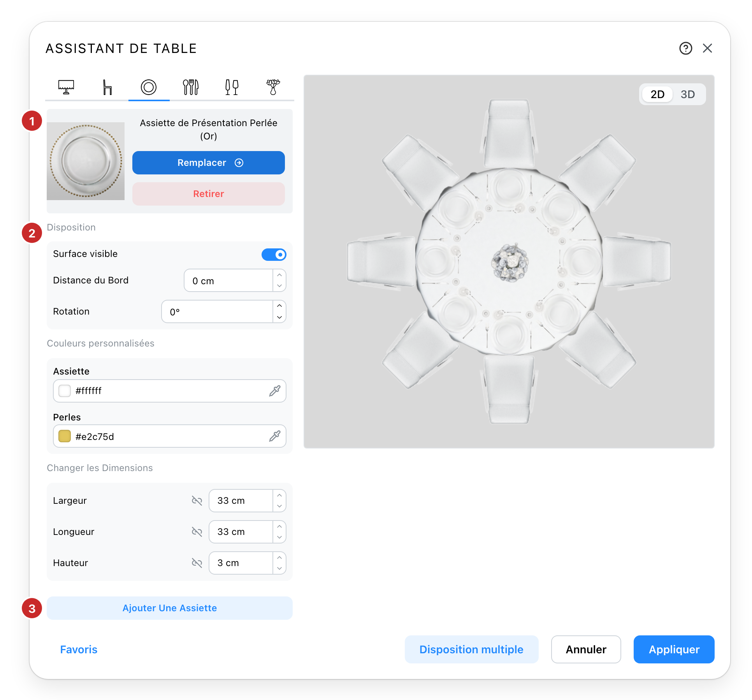Open the cutlery tab
This screenshot has width=752, height=700.
[191, 87]
